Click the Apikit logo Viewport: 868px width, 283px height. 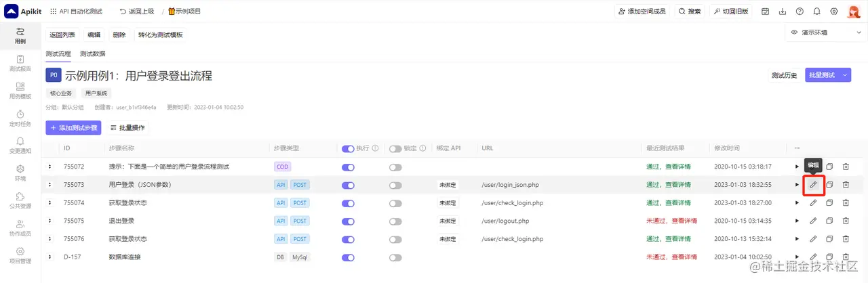(22, 12)
